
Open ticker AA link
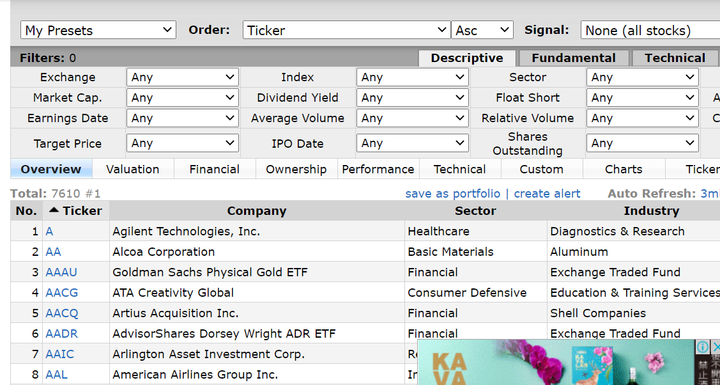(x=53, y=252)
